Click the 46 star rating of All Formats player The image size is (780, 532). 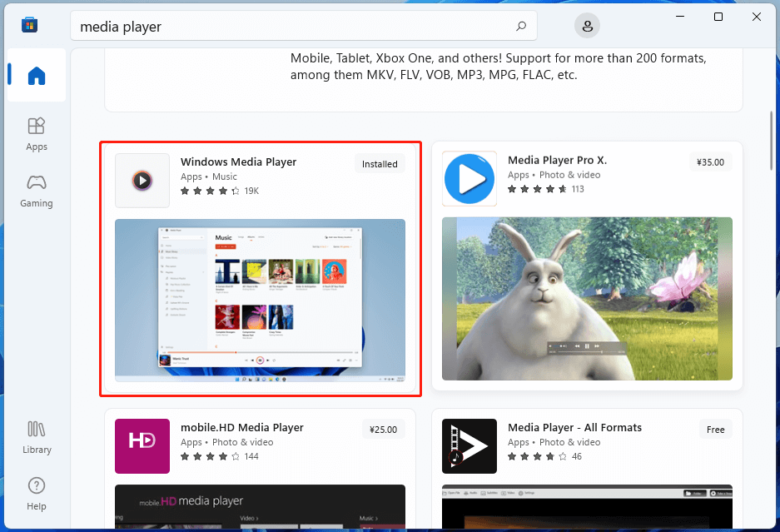click(544, 456)
